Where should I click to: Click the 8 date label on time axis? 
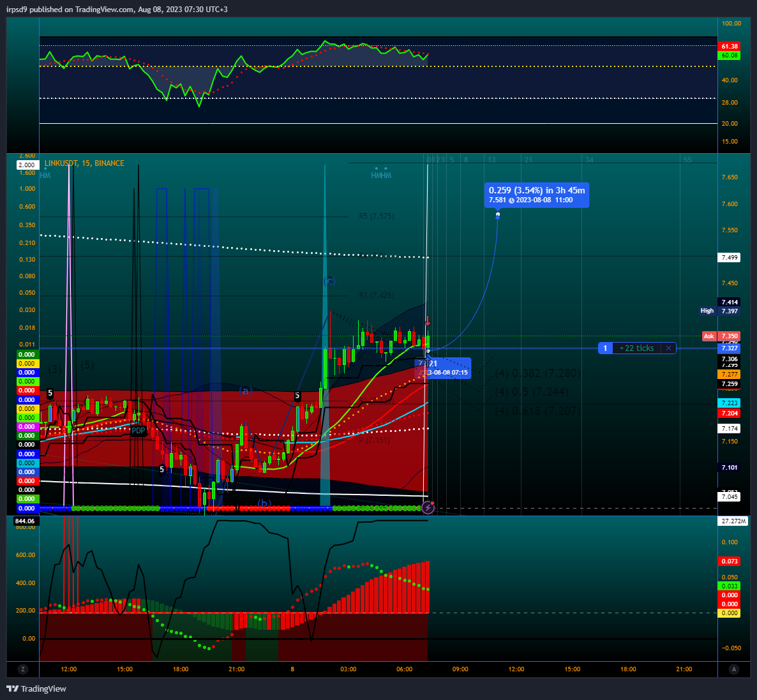tap(292, 669)
